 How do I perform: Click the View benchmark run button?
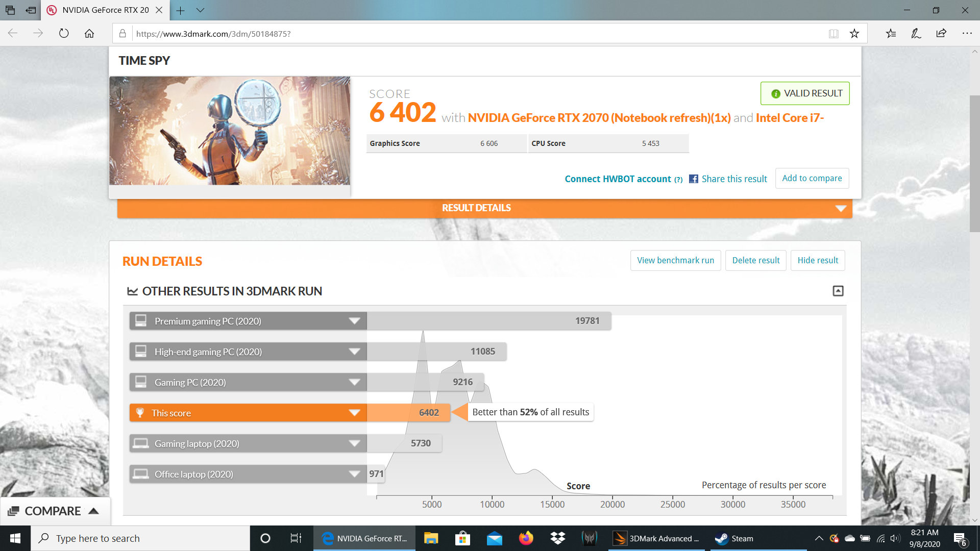coord(675,260)
